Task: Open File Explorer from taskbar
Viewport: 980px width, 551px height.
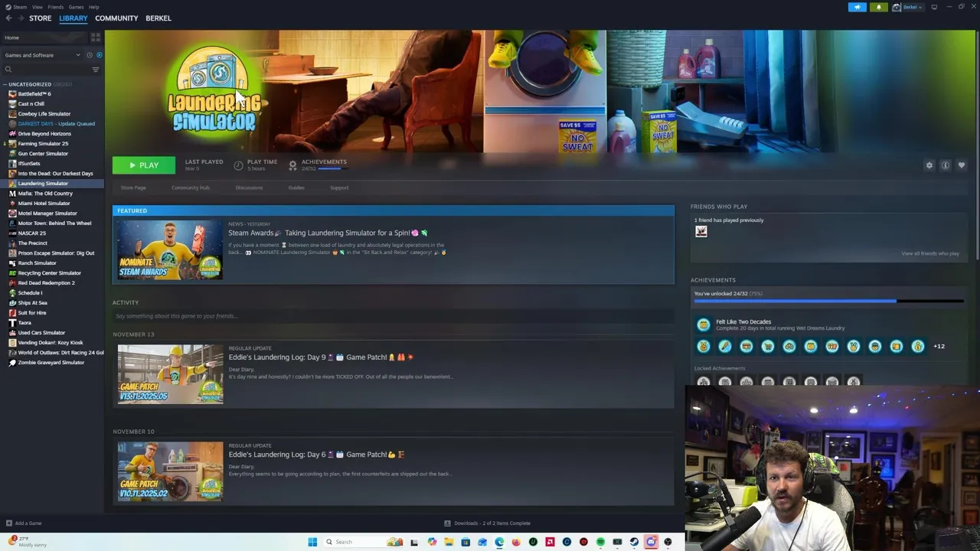Action: [449, 542]
